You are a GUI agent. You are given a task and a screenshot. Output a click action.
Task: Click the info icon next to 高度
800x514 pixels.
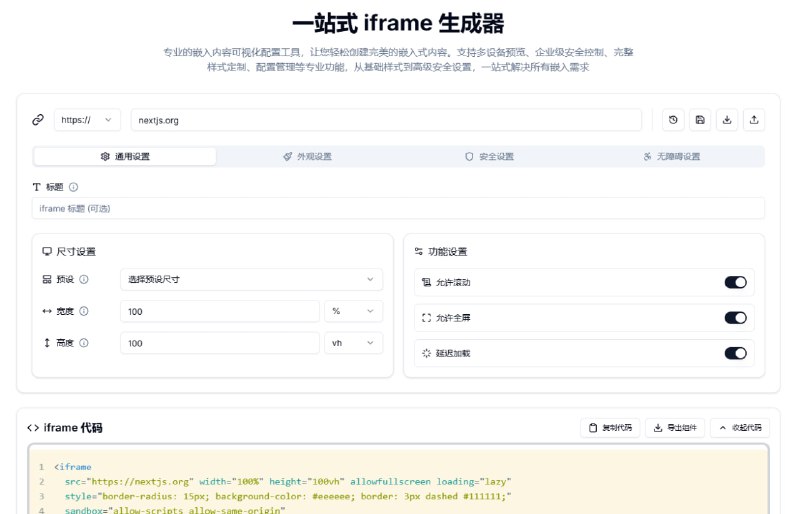click(x=84, y=343)
